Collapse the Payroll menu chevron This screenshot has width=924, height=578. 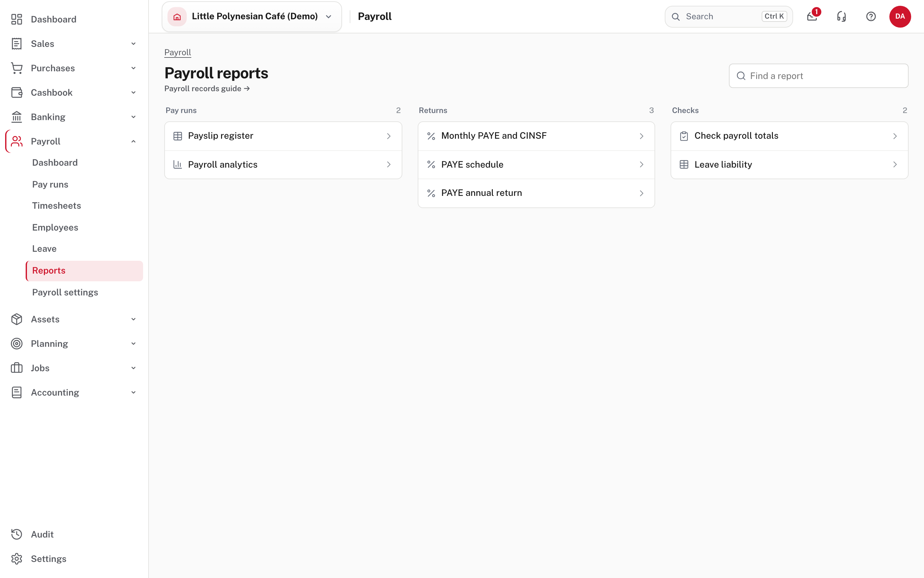tap(133, 141)
